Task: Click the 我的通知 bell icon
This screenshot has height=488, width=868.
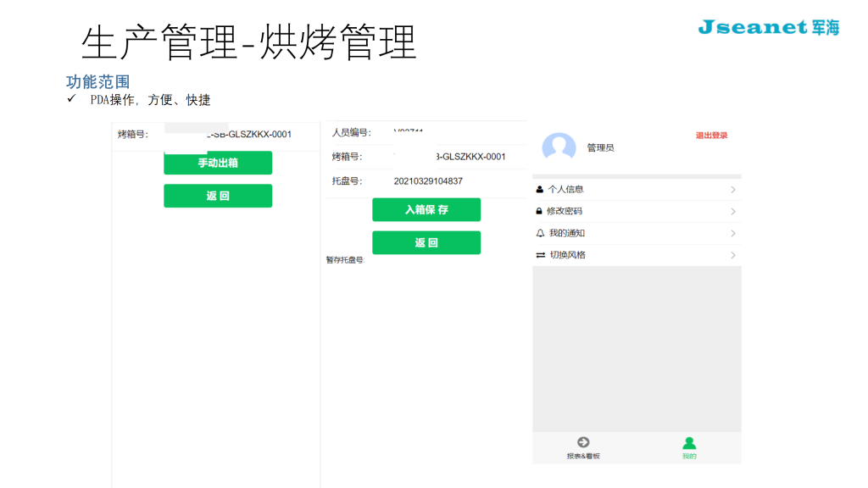Action: tap(540, 233)
